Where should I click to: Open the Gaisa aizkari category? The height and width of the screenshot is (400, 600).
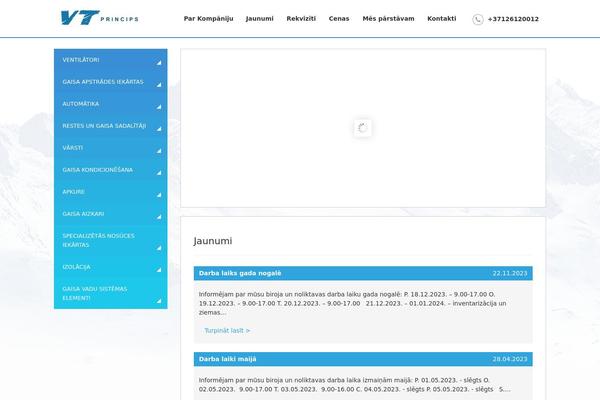83,214
